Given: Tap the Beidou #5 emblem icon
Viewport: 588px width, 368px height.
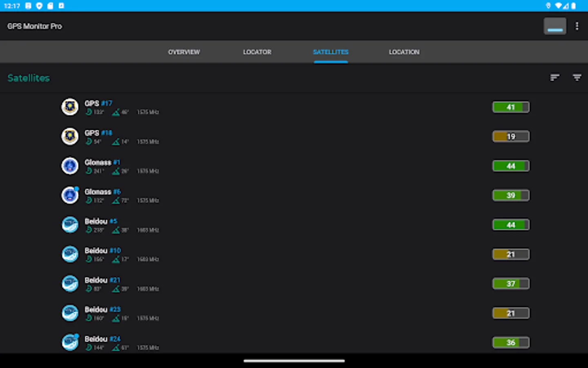Looking at the screenshot, I should pos(70,225).
